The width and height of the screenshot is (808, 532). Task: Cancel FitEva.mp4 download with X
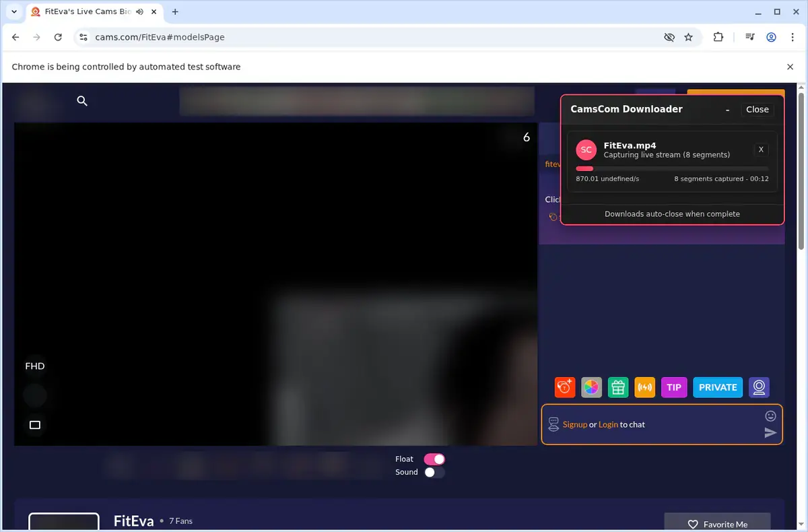(x=761, y=149)
